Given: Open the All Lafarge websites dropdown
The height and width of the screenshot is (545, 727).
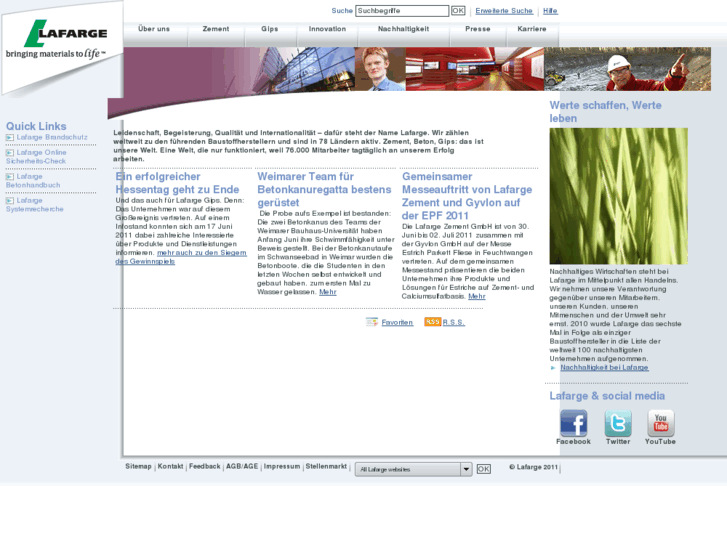Looking at the screenshot, I should click(x=414, y=469).
